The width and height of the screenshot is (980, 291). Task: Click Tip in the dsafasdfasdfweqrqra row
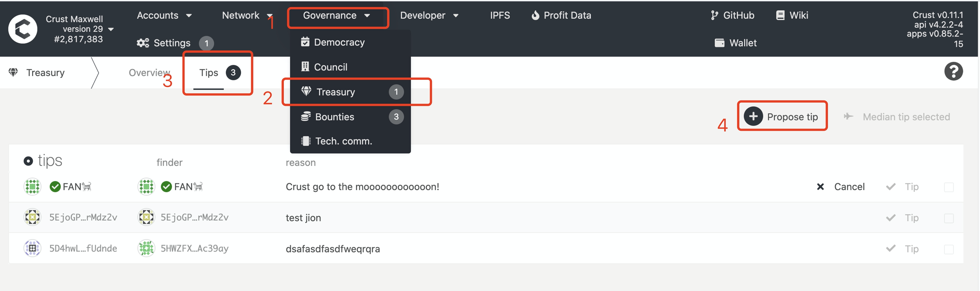[902, 249]
